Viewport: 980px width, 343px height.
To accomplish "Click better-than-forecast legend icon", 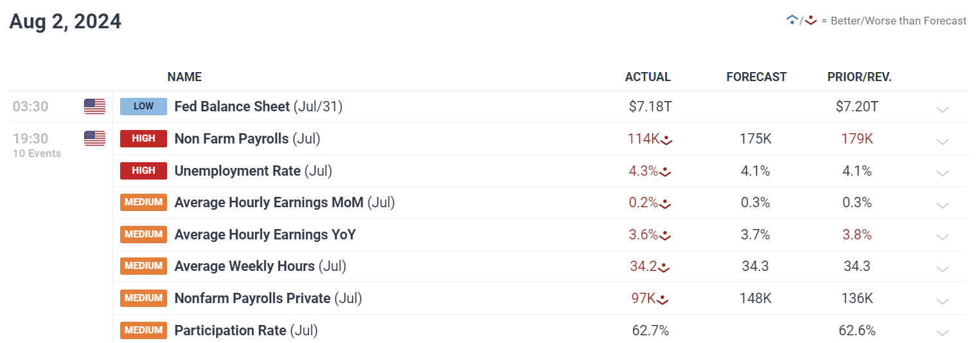I will pyautogui.click(x=792, y=20).
